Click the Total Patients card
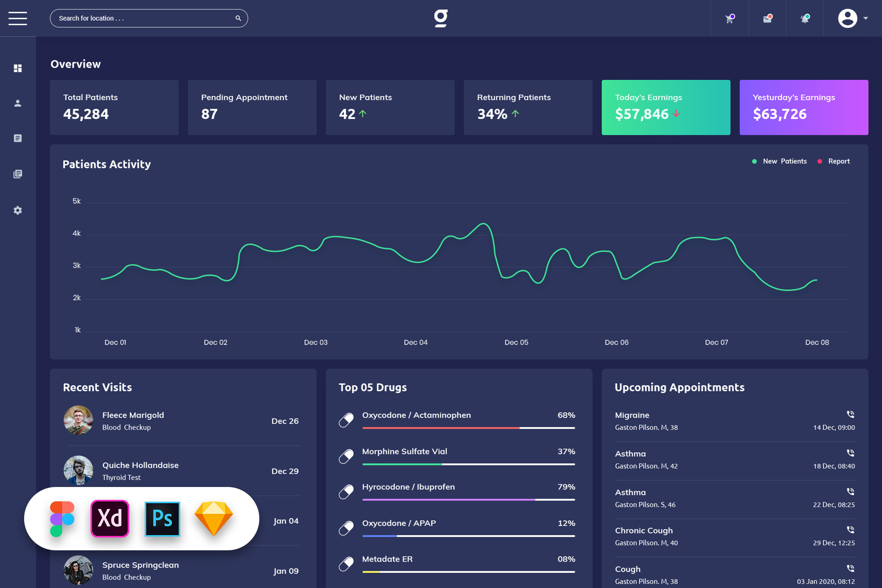 point(114,107)
